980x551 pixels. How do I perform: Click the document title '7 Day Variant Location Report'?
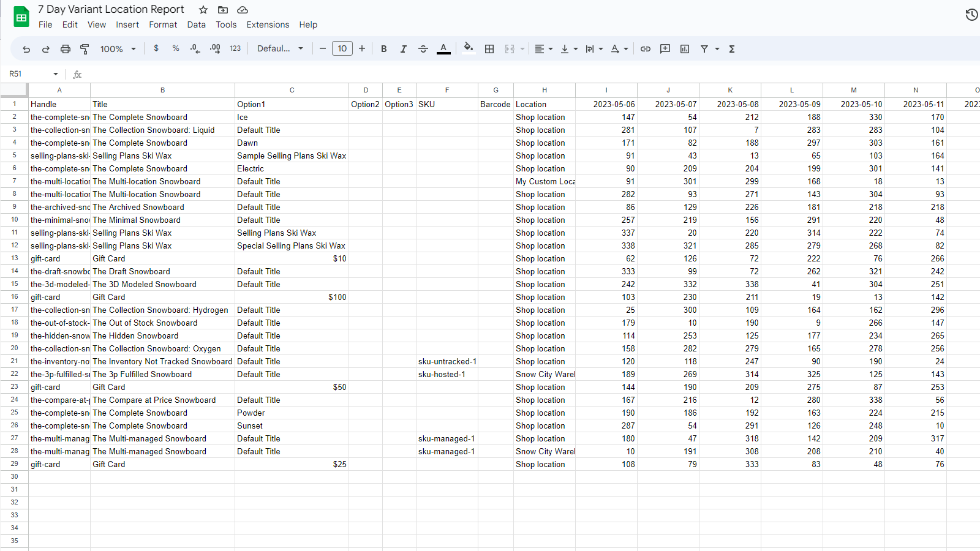(x=111, y=9)
